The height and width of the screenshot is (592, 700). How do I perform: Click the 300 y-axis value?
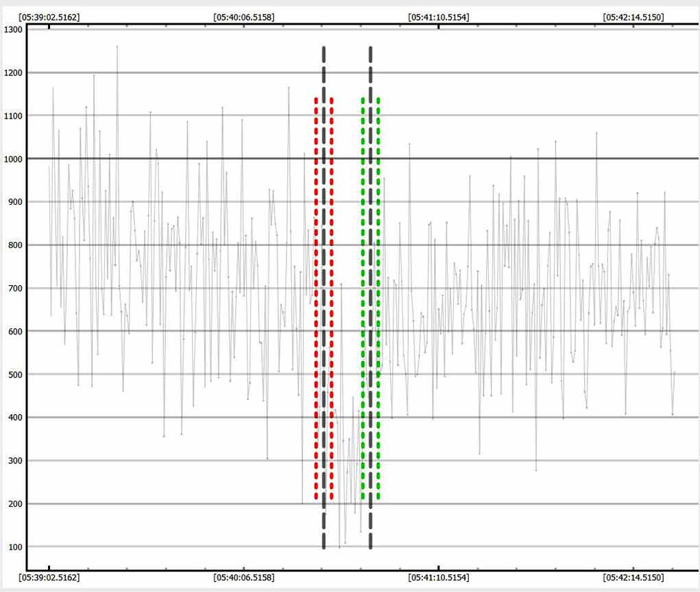coord(15,461)
